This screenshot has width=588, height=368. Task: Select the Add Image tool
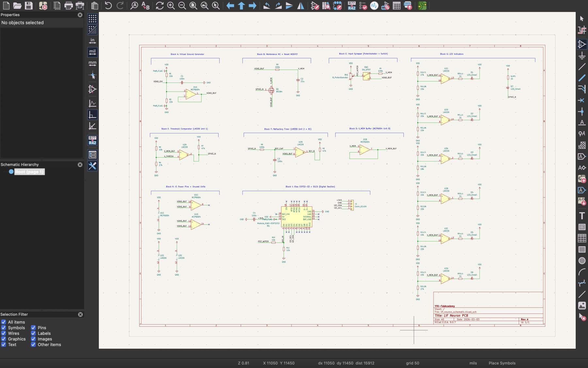coord(582,306)
